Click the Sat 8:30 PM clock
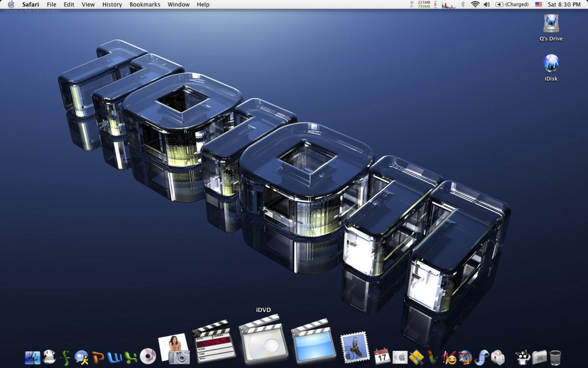Screen dimensions: 588x368 tap(564, 4)
